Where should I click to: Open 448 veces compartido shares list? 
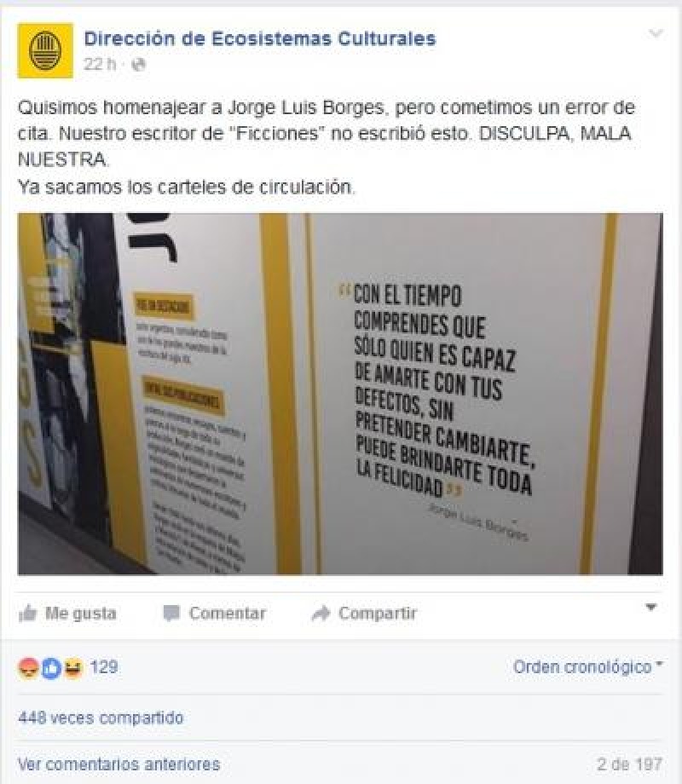101,718
